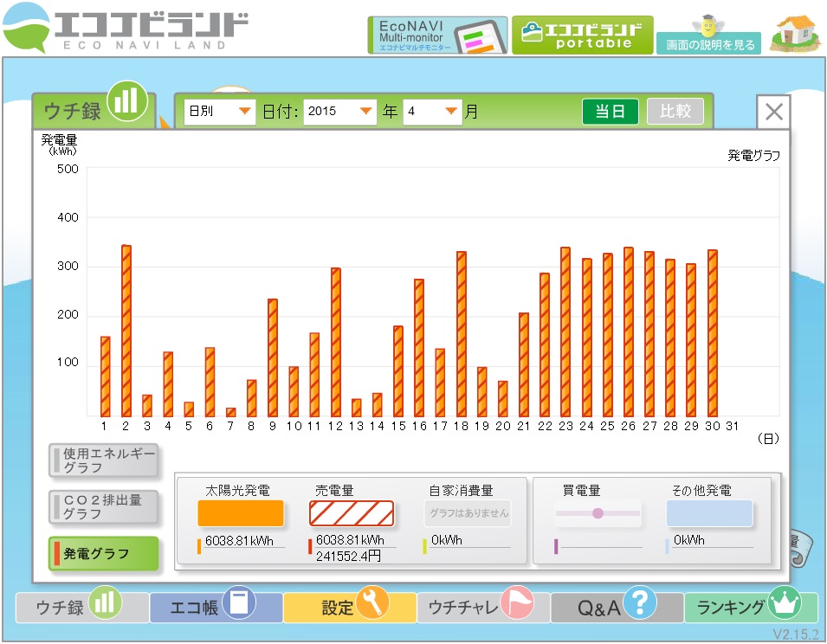Toggle the 売電量 striped legend swatch
Screen dimensions: 827x644
pos(352,513)
